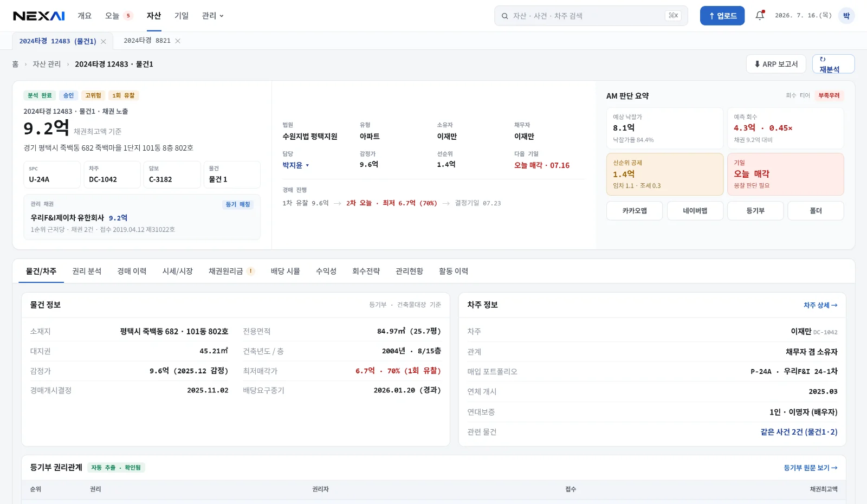Click the 1회 유찰 badge
Viewport: 867px width, 504px height.
pyautogui.click(x=124, y=95)
